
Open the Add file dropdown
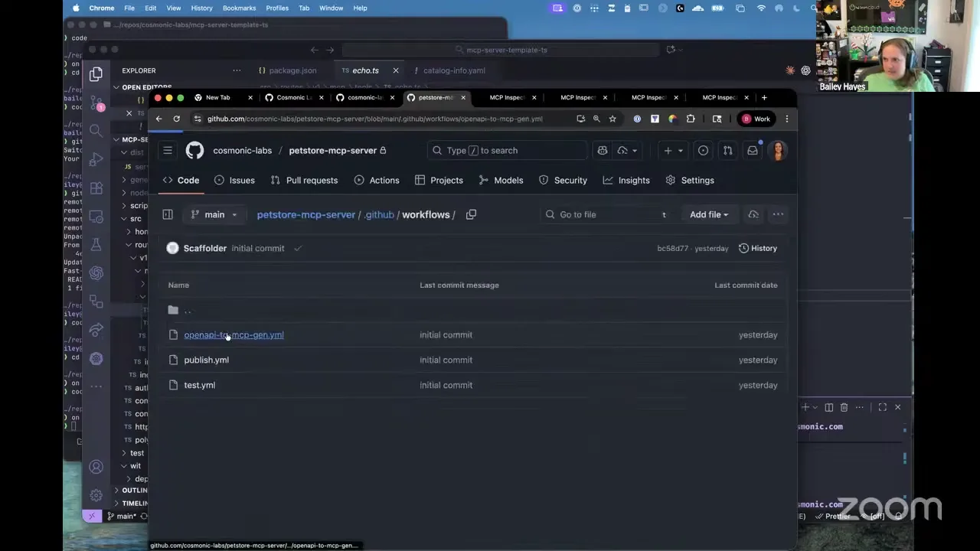709,215
